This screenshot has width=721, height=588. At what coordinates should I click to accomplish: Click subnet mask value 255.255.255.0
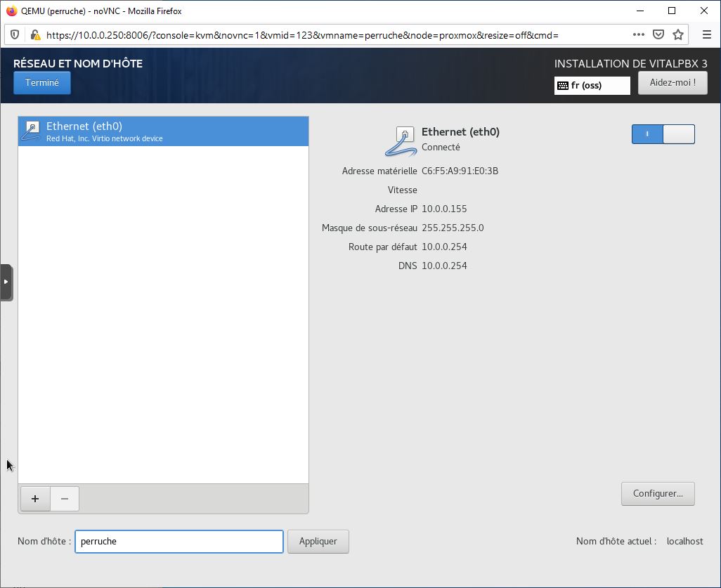(x=453, y=228)
